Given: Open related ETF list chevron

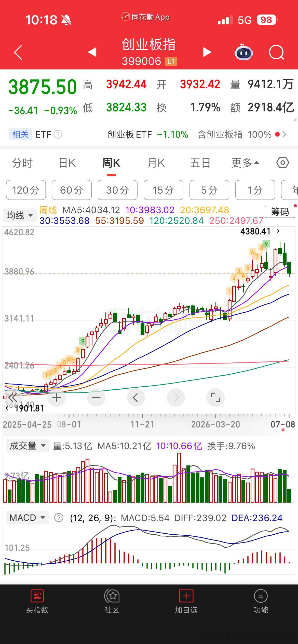Looking at the screenshot, I should pos(285,134).
